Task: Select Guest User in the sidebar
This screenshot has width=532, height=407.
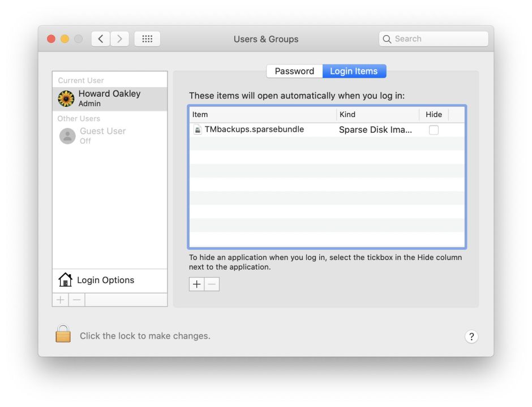Action: pos(102,136)
